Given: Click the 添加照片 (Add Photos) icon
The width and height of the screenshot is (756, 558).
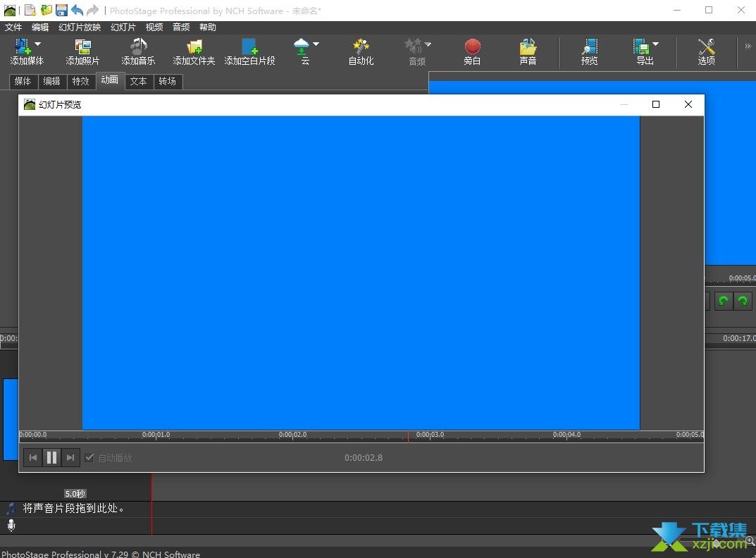Looking at the screenshot, I should click(82, 46).
